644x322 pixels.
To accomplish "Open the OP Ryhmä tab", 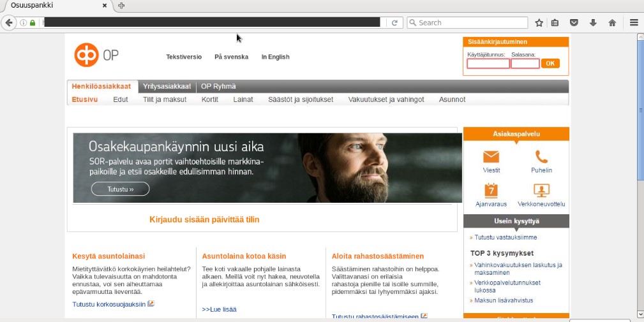I will click(218, 87).
